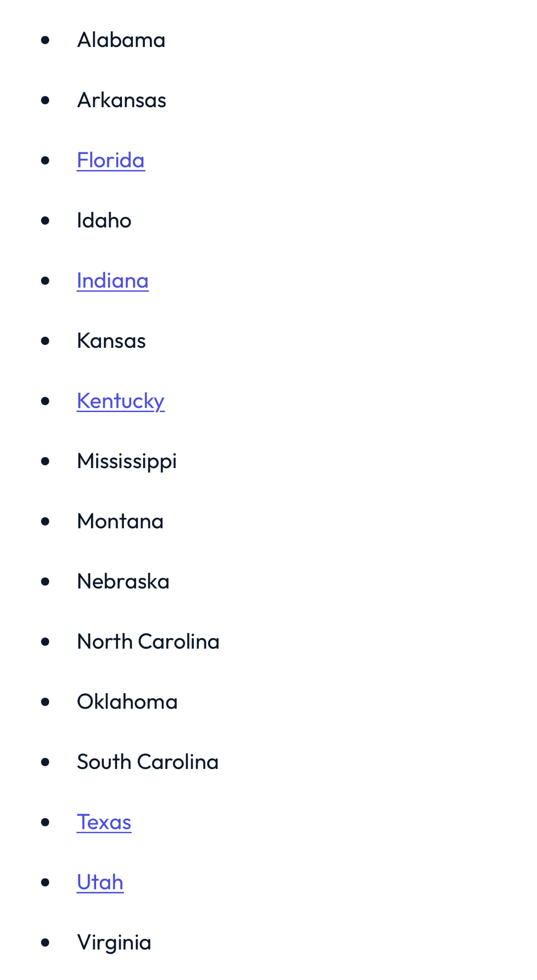Screen dimensions: 537x980
Task: Follow the Kentucky link
Action: click(x=121, y=401)
